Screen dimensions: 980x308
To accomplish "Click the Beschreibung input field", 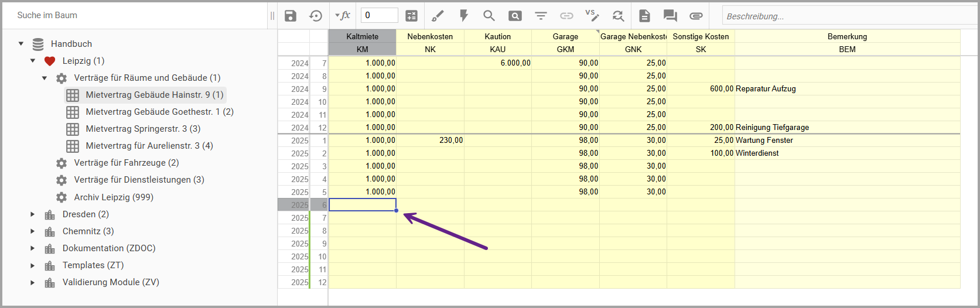I will (849, 16).
